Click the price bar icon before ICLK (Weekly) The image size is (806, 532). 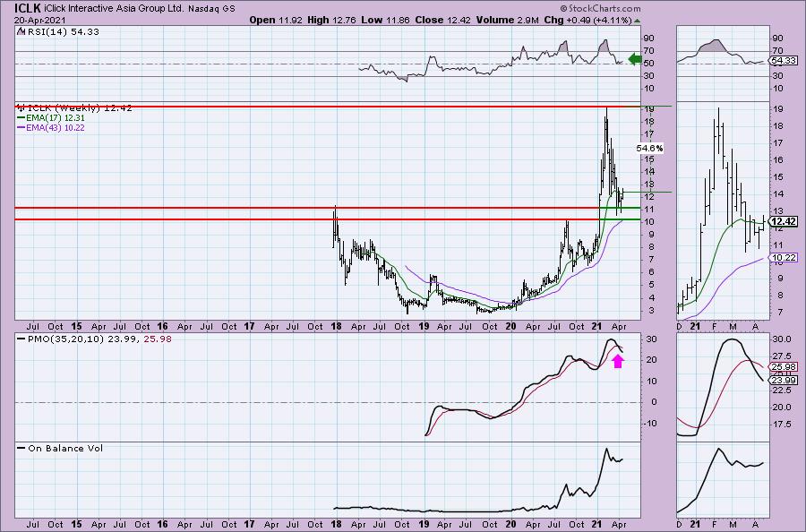point(21,108)
